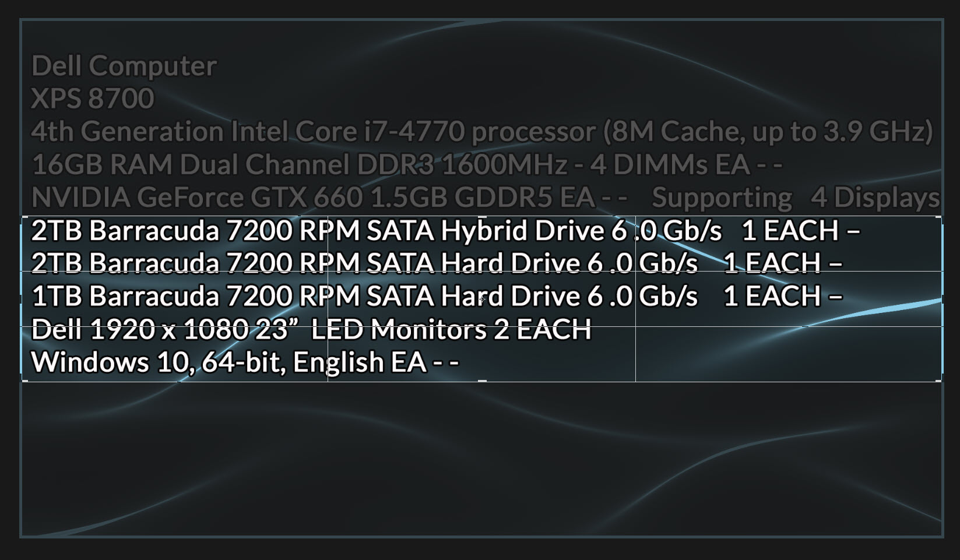
Task: Click the Dell LED Monitors 2 EACH line
Action: pos(311,329)
